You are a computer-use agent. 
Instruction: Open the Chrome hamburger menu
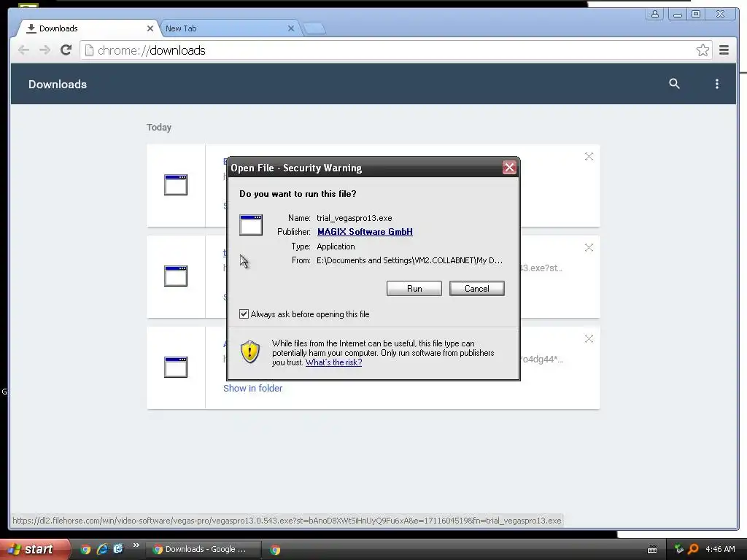pyautogui.click(x=724, y=50)
